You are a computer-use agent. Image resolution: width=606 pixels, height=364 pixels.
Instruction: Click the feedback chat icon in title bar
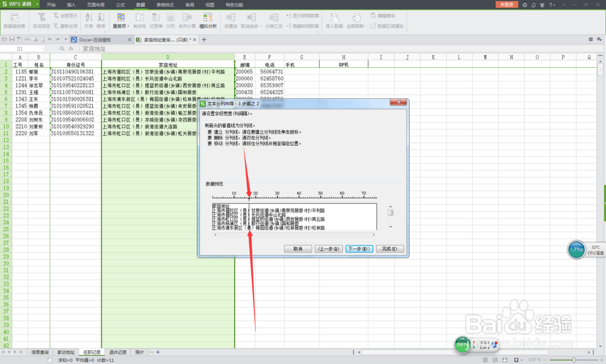click(x=533, y=5)
